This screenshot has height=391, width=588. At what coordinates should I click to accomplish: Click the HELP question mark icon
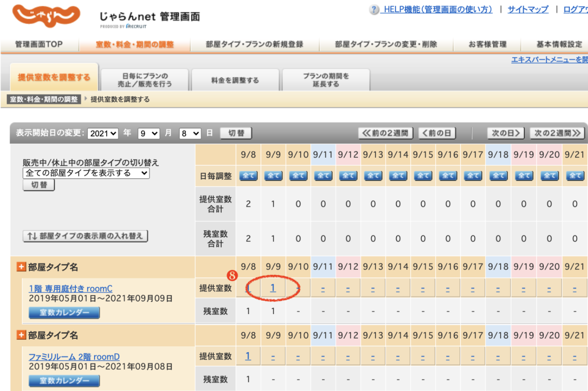[374, 10]
